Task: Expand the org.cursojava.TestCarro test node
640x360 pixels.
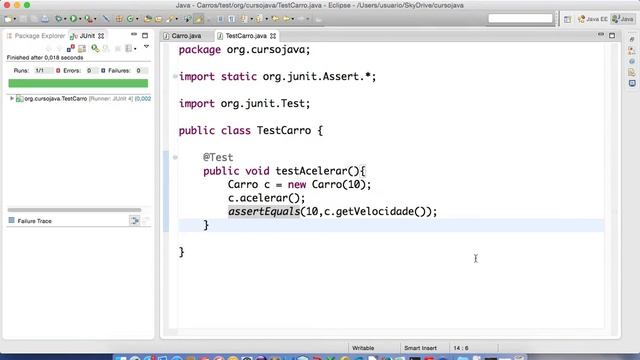Action: click(x=12, y=98)
